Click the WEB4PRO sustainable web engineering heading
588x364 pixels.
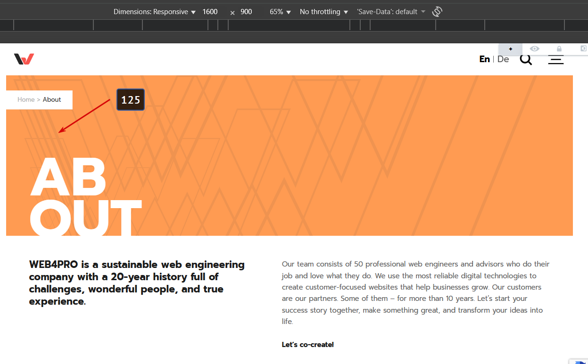click(137, 283)
